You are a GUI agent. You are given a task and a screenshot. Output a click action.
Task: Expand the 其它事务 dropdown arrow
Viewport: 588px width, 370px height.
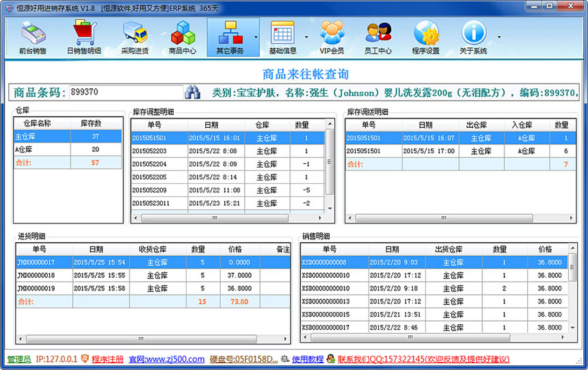click(x=256, y=37)
